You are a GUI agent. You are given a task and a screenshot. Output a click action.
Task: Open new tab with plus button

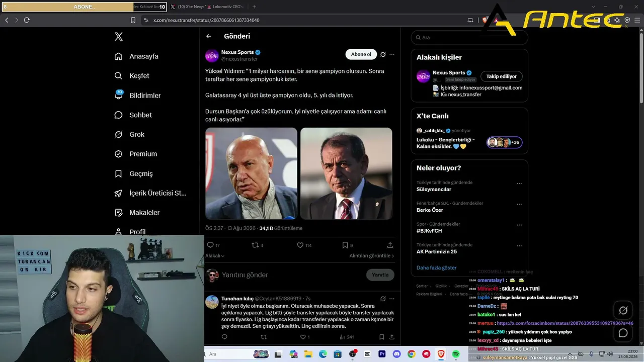coord(254,7)
